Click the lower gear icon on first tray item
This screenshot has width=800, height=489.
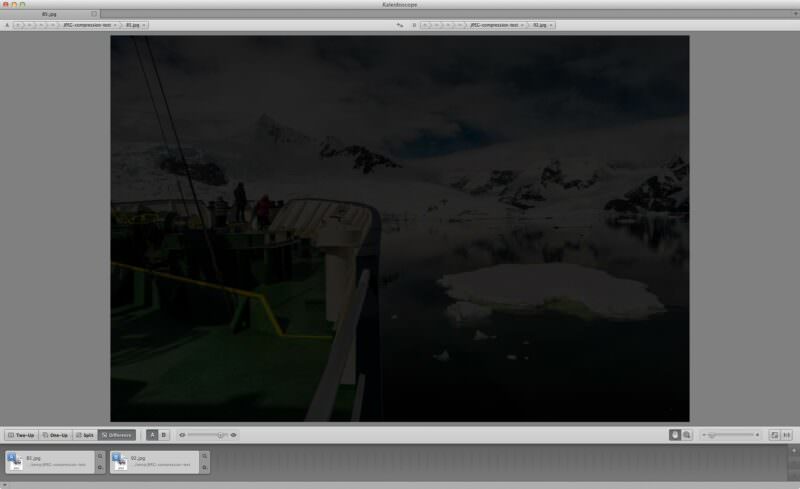pos(100,467)
